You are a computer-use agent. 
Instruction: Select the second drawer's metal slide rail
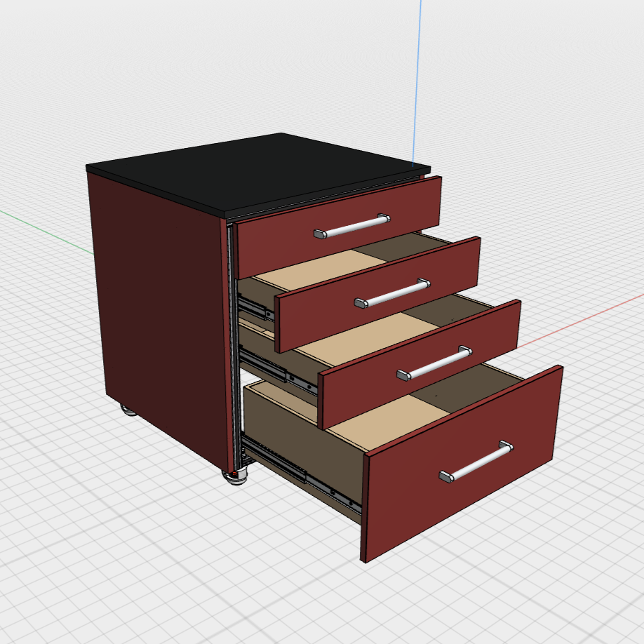pos(254,307)
